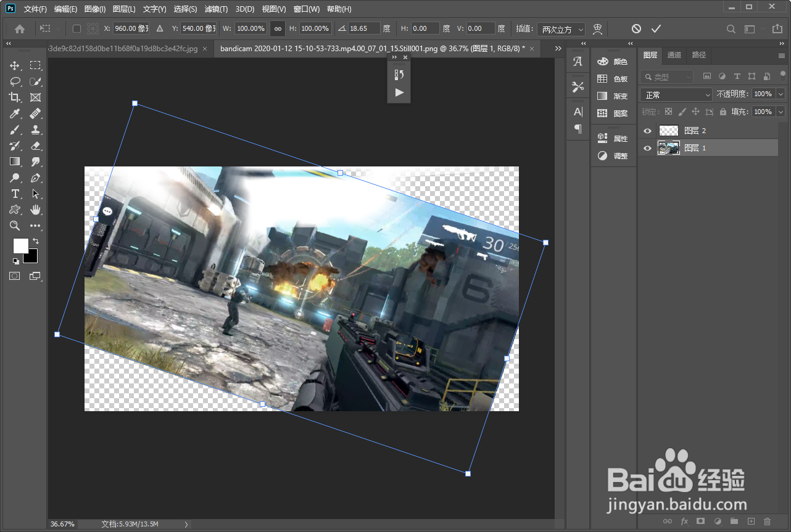Switch to the 通道 tab
Image resolution: width=791 pixels, height=532 pixels.
click(x=674, y=55)
